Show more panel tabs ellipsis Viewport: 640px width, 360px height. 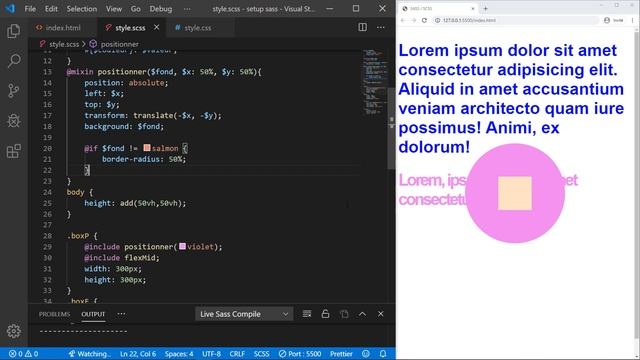121,314
